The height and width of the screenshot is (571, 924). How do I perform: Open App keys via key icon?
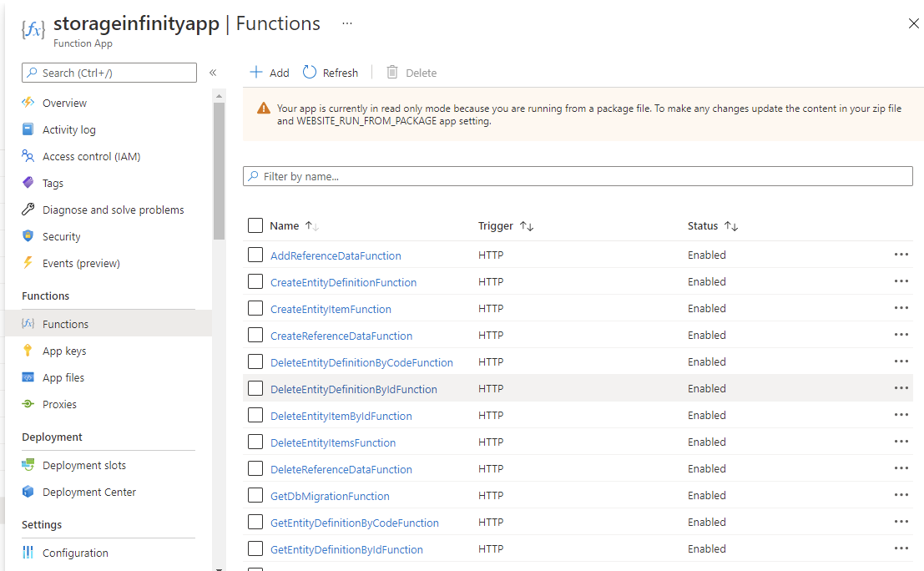click(28, 351)
